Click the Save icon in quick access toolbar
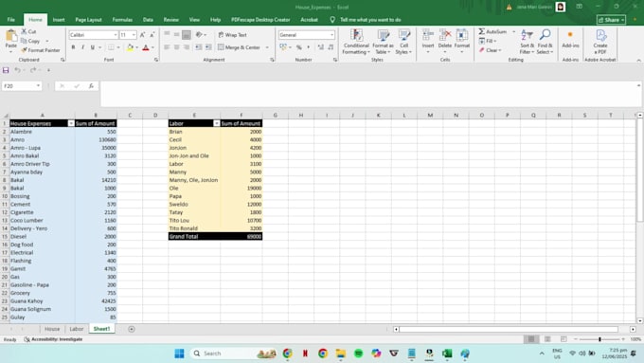The height and width of the screenshot is (363, 644). point(6,70)
